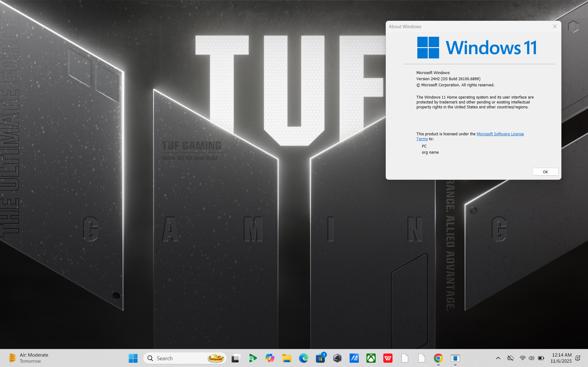The image size is (588, 367).
Task: Open the Windows Start menu
Action: 133,358
